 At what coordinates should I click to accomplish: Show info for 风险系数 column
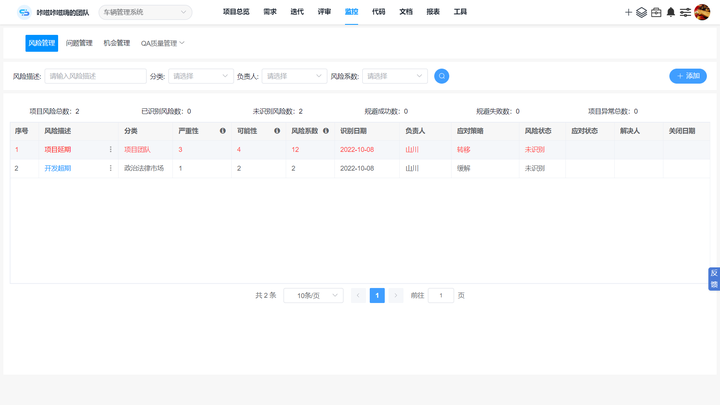326,131
